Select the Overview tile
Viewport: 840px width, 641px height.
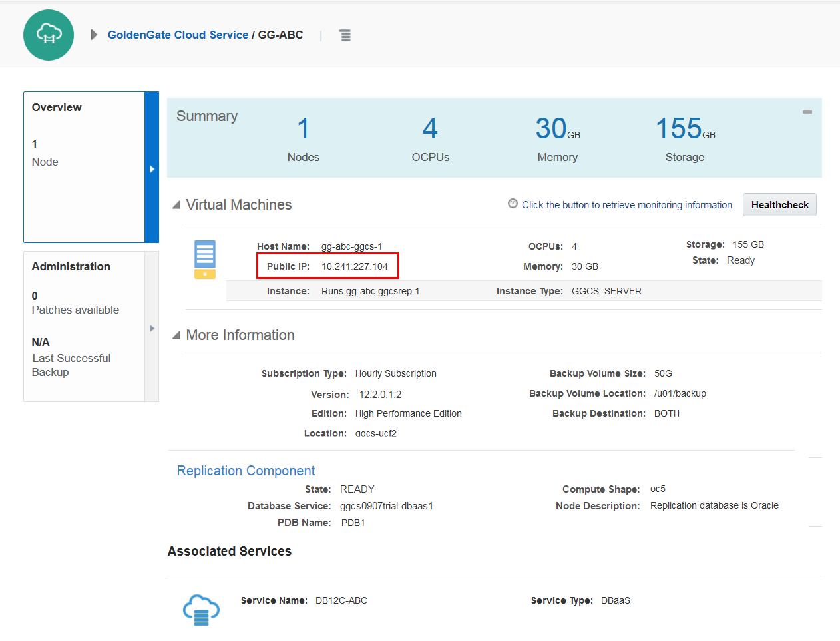click(84, 166)
